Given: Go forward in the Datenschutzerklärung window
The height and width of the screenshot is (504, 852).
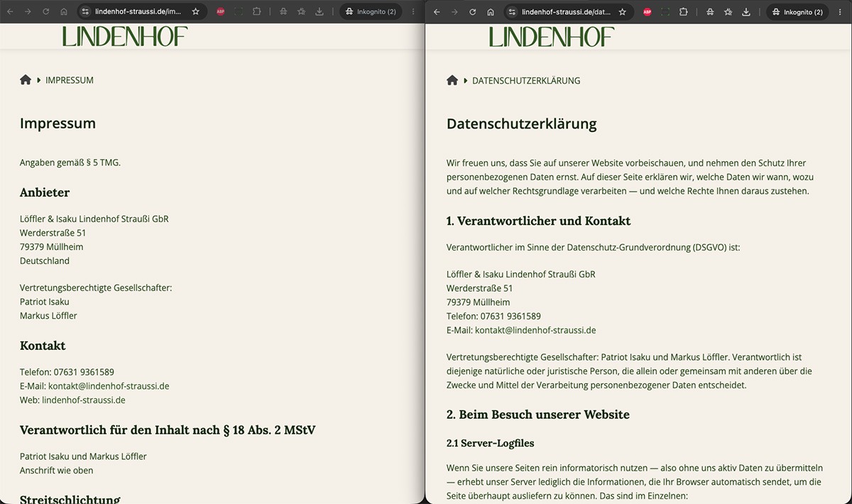Looking at the screenshot, I should [454, 11].
